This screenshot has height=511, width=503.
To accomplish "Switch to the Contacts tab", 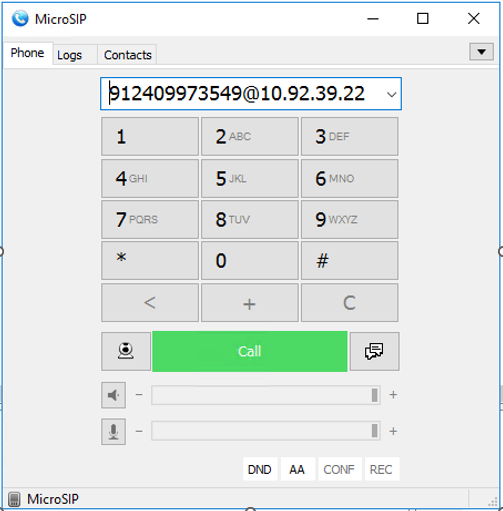I will 128,55.
